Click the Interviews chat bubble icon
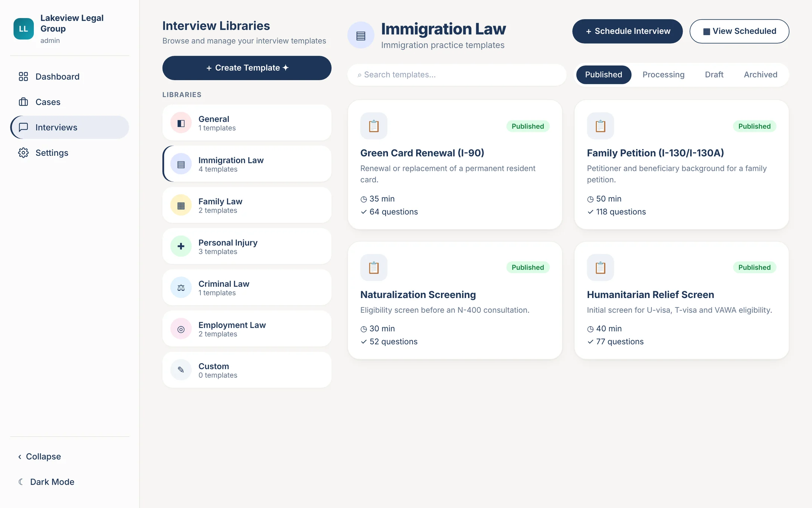812x508 pixels. pos(23,127)
